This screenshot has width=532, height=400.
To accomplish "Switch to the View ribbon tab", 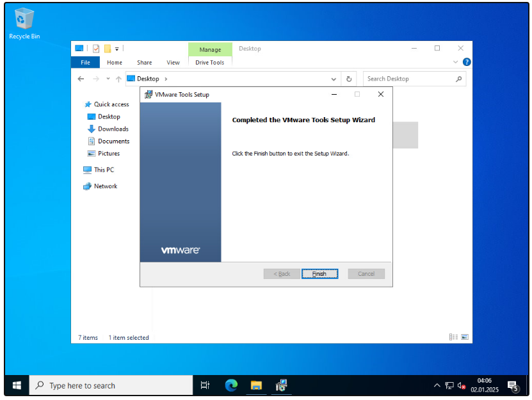I will click(173, 63).
